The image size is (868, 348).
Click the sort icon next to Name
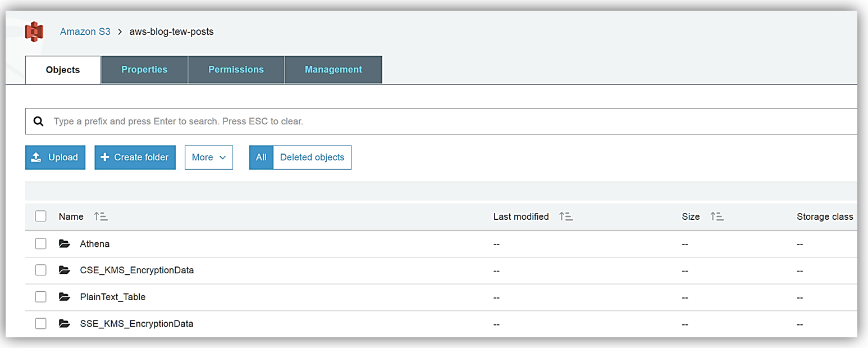(x=100, y=216)
